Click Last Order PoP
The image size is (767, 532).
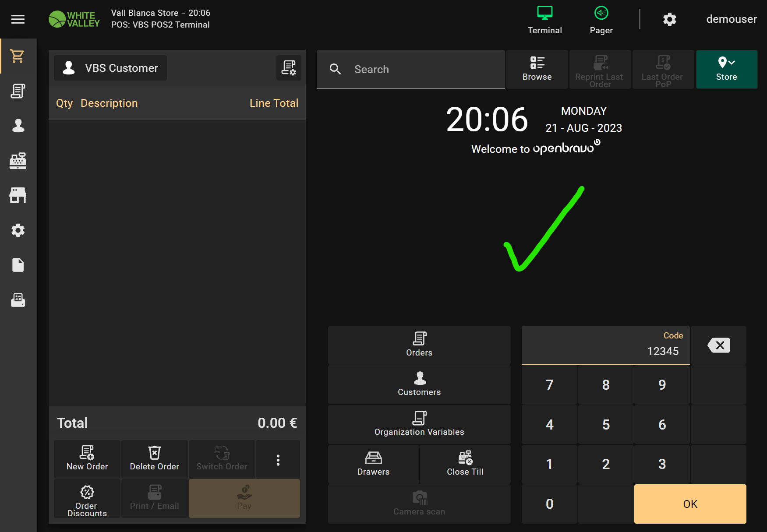click(x=663, y=69)
